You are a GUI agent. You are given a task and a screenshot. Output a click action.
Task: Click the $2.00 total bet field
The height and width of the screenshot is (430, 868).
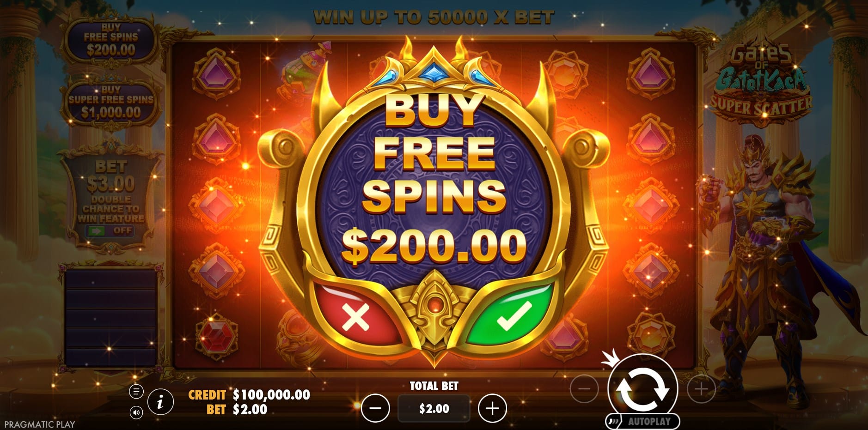click(x=434, y=408)
